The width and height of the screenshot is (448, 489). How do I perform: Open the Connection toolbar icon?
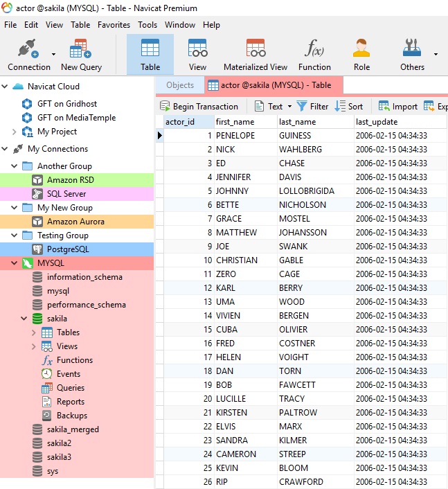coord(28,48)
